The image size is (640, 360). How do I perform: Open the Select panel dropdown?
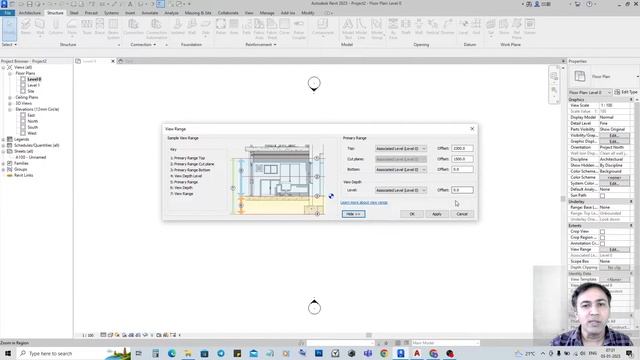[9, 44]
